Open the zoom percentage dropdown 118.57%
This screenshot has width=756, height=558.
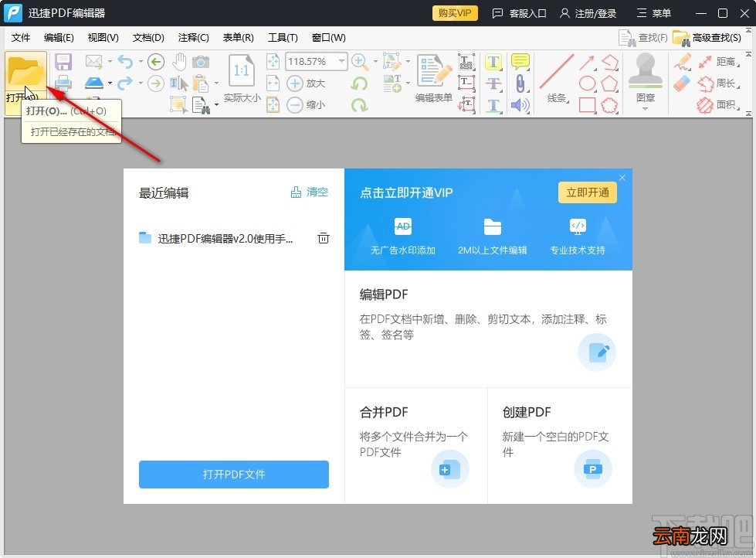[x=341, y=61]
